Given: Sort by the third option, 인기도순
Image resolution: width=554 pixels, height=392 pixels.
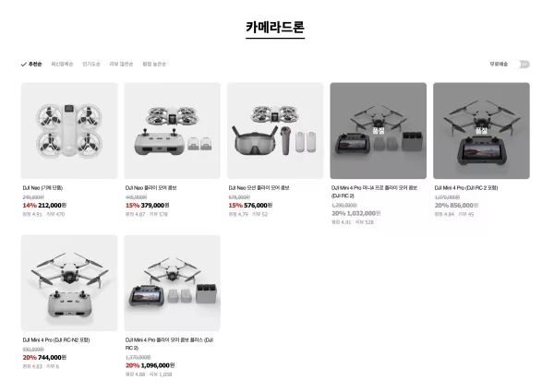Looking at the screenshot, I should [x=91, y=65].
